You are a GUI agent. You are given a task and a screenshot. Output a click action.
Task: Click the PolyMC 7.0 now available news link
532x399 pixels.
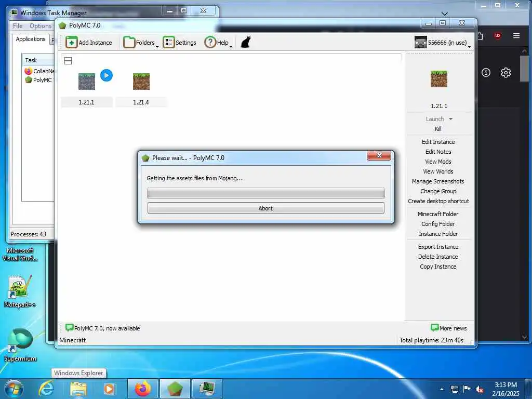(107, 328)
